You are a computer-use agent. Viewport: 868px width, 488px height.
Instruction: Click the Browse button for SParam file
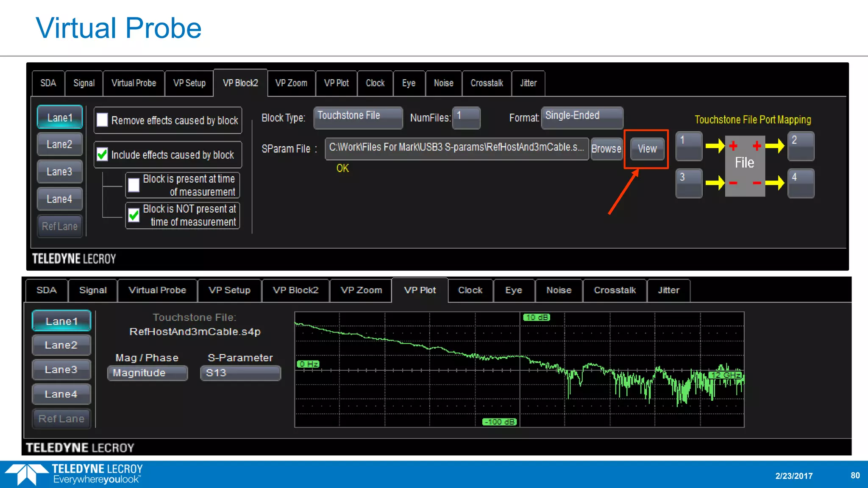[x=606, y=149]
